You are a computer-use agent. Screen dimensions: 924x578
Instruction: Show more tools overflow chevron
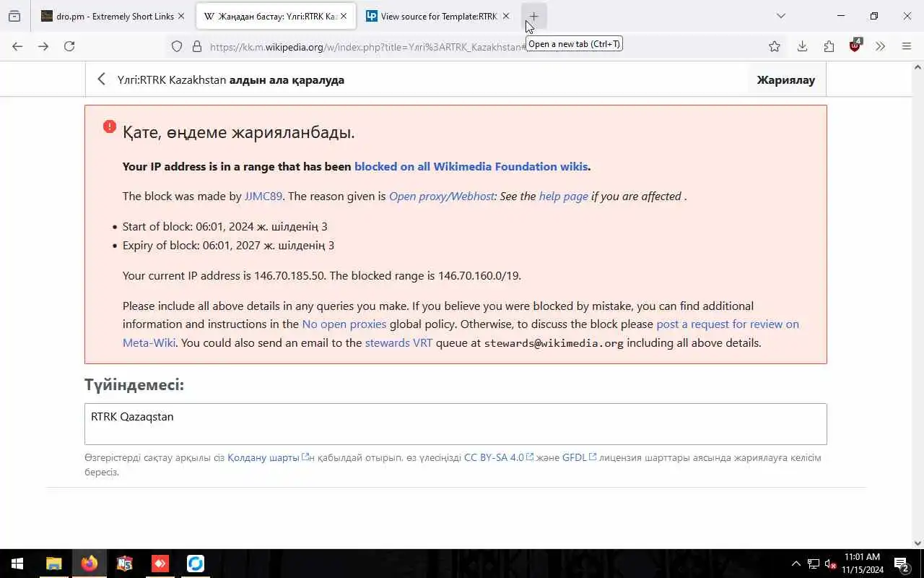tap(880, 46)
